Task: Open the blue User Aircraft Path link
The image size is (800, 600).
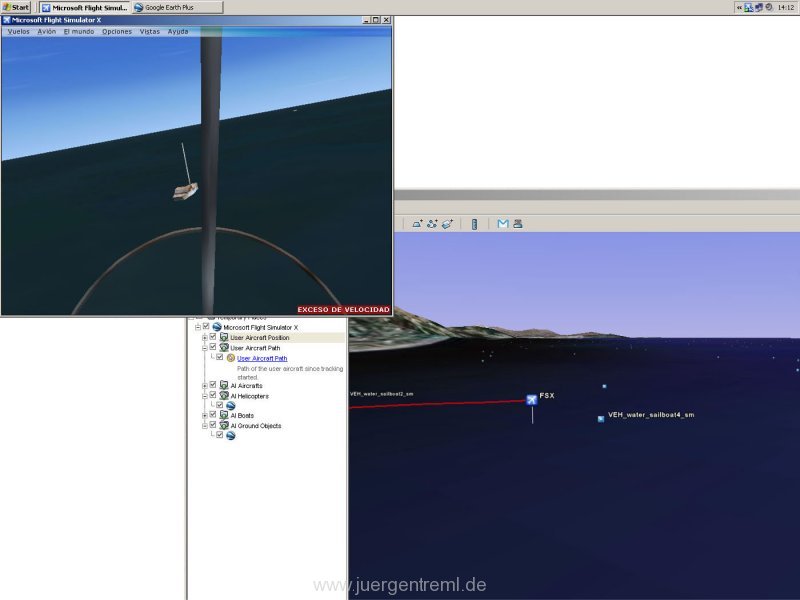Action: coord(262,358)
